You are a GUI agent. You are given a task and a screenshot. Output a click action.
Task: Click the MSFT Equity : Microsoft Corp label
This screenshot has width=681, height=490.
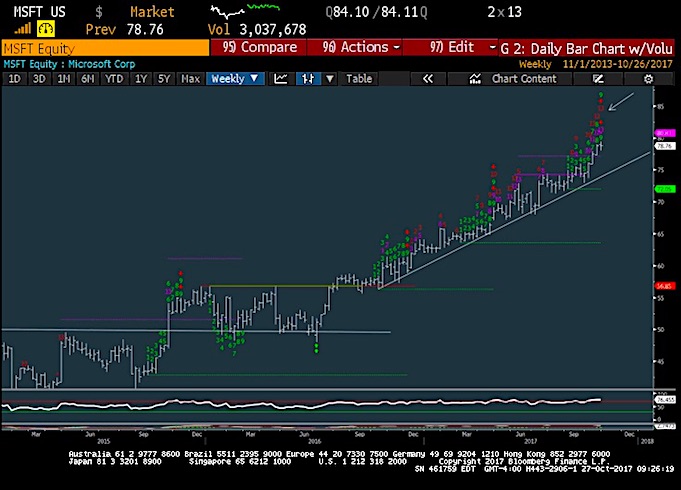click(x=69, y=64)
